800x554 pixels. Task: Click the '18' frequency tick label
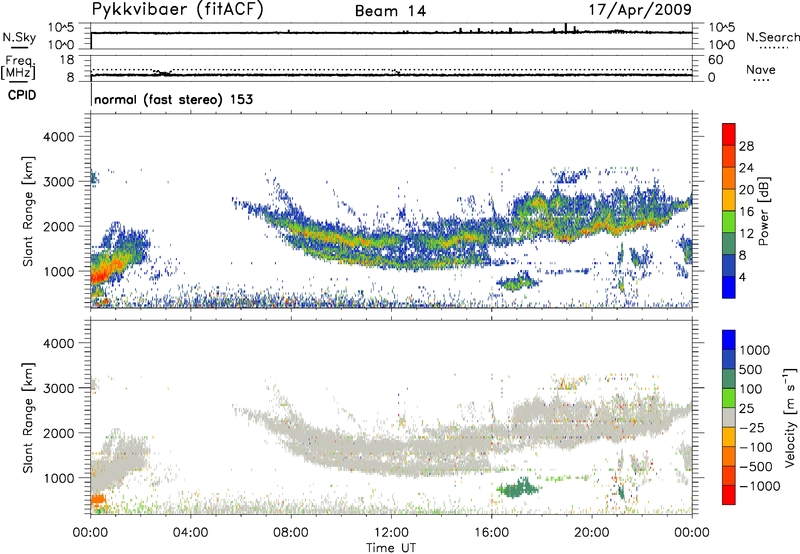pos(67,60)
